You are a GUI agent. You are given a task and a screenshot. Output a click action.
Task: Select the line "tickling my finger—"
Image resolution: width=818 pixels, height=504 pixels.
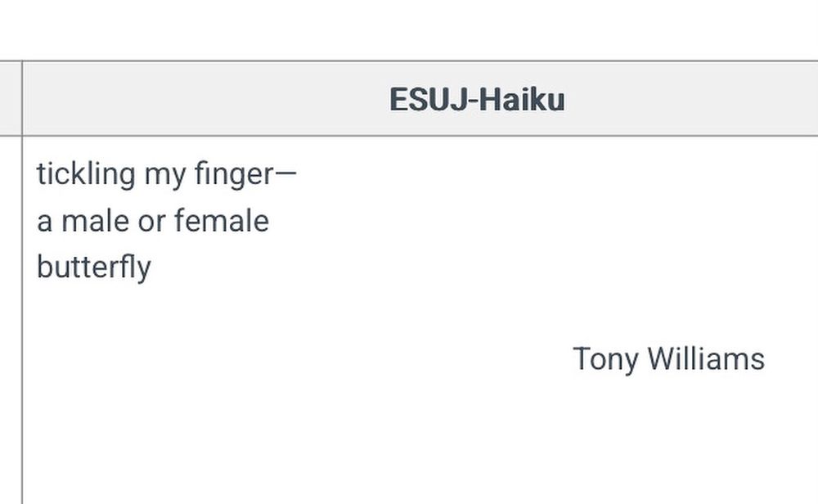[x=166, y=174]
